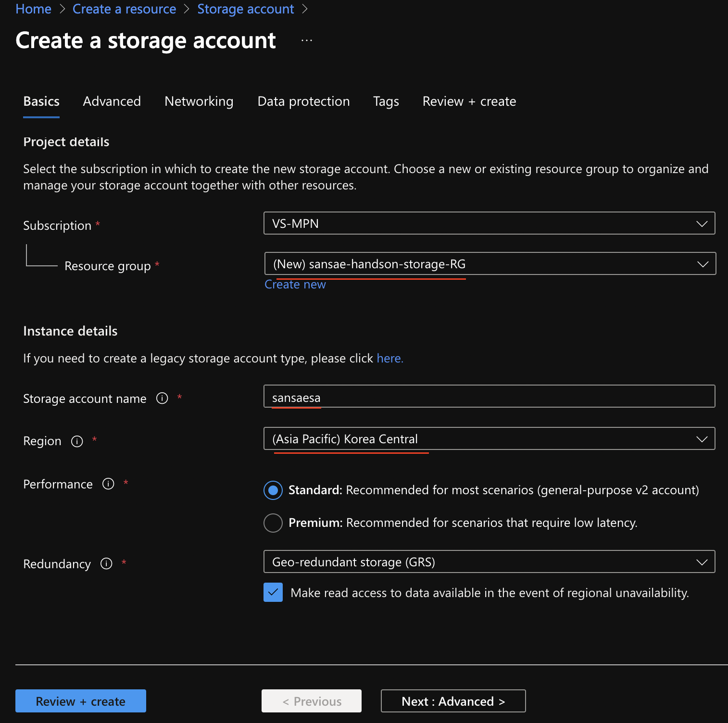Open the Subscription dropdown
728x723 pixels.
tap(489, 224)
